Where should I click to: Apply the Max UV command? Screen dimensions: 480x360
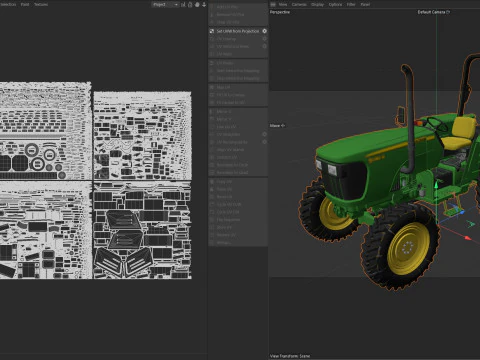[x=238, y=87]
